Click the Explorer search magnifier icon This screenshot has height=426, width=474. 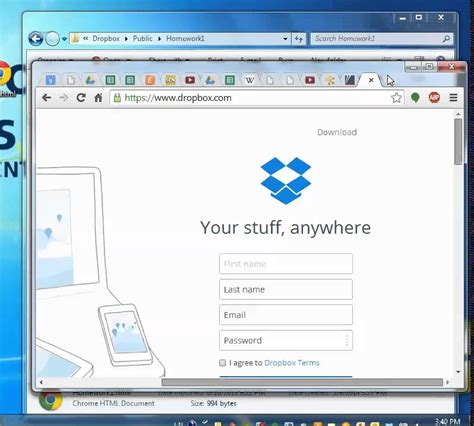[x=446, y=39]
